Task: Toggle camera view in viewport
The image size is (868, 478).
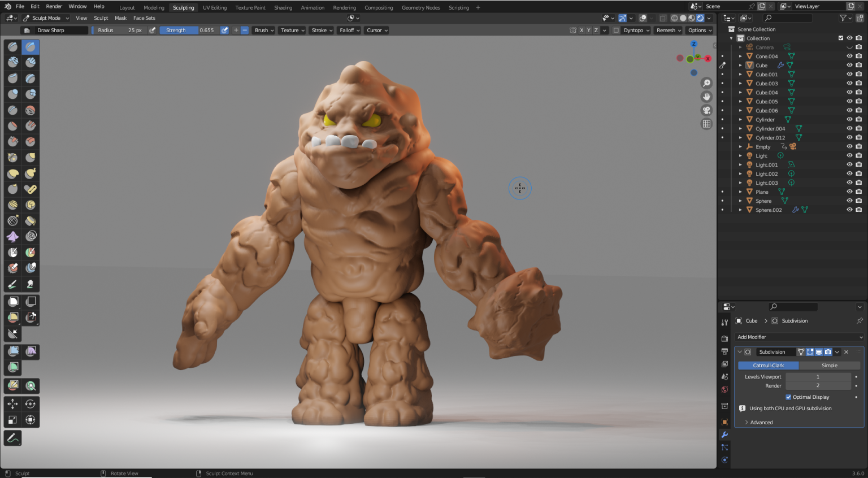Action: click(706, 110)
